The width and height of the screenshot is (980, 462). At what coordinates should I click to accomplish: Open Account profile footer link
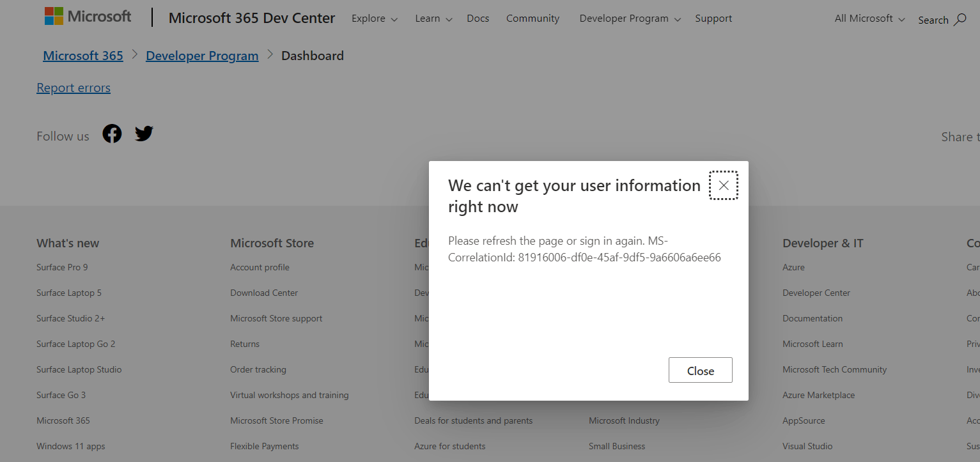click(x=260, y=267)
